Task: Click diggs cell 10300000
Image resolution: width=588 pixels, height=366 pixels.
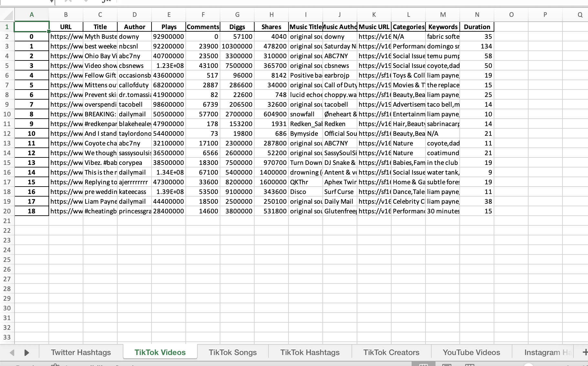Action: (237, 46)
